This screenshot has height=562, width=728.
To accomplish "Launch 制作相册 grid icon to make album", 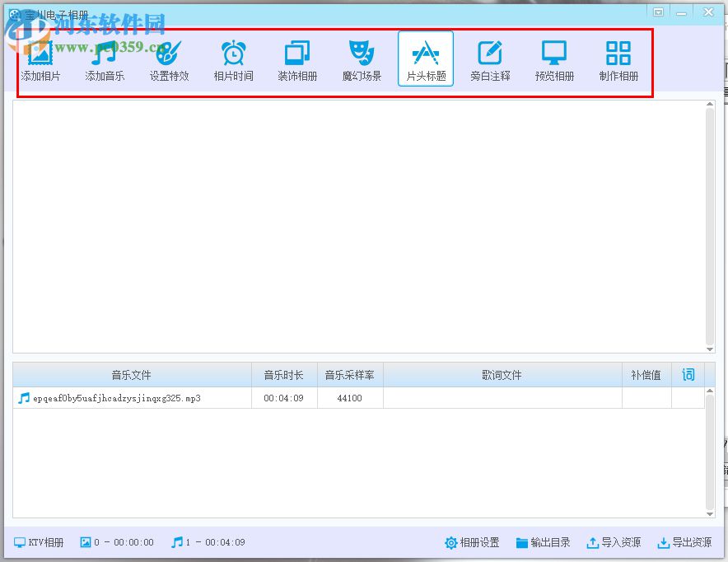I will click(618, 53).
